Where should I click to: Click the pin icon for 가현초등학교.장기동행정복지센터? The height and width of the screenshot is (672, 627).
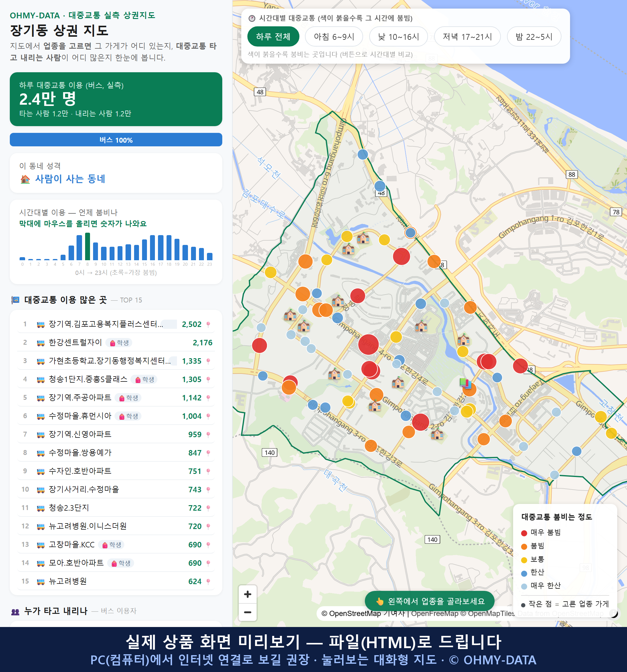(x=208, y=361)
